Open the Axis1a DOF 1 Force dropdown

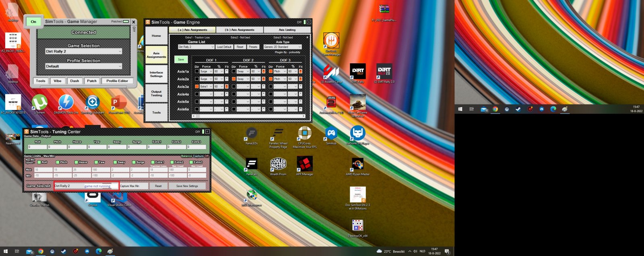coord(206,71)
